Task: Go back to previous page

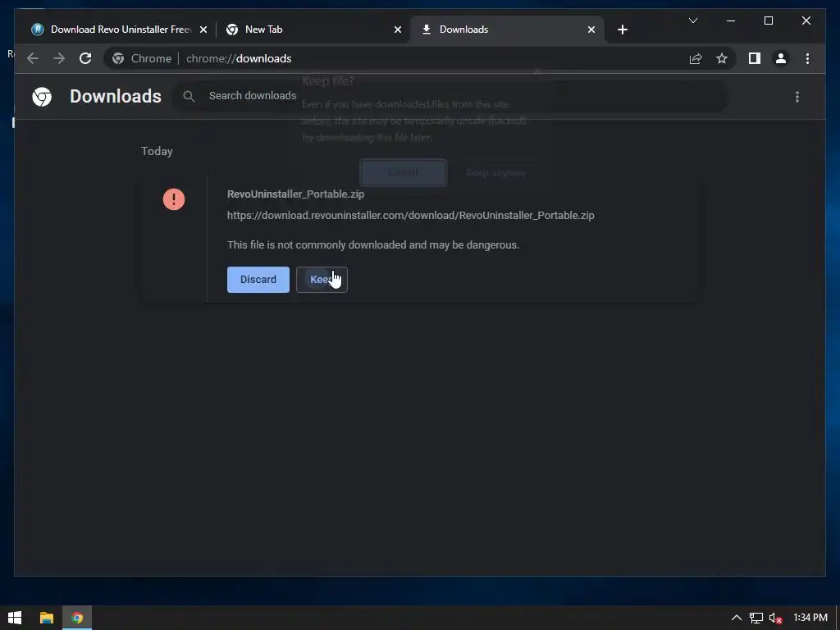Action: (x=33, y=58)
